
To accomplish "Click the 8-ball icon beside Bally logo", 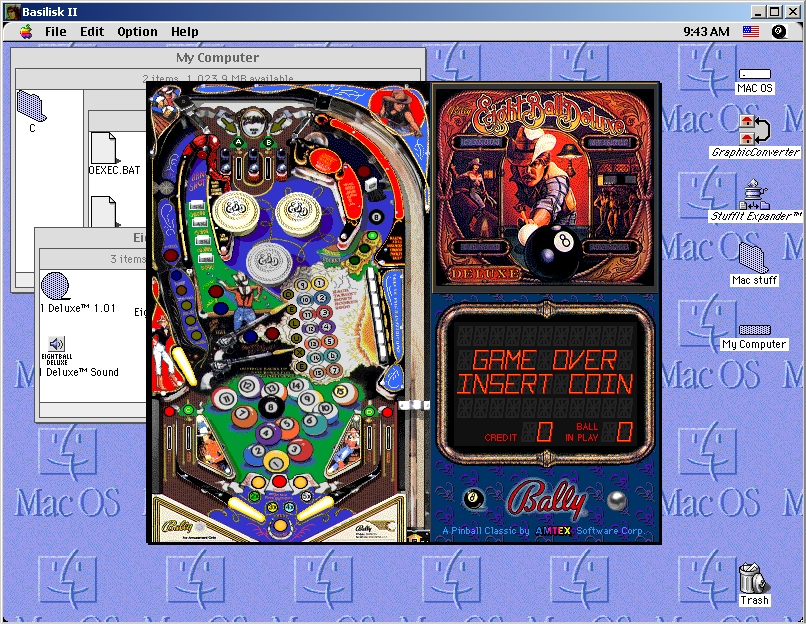I will (473, 498).
